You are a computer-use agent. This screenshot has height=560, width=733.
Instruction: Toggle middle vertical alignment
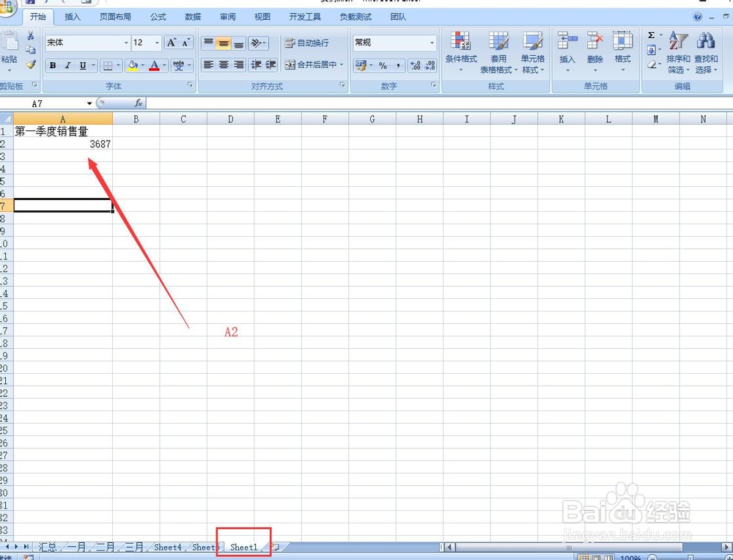pos(224,43)
